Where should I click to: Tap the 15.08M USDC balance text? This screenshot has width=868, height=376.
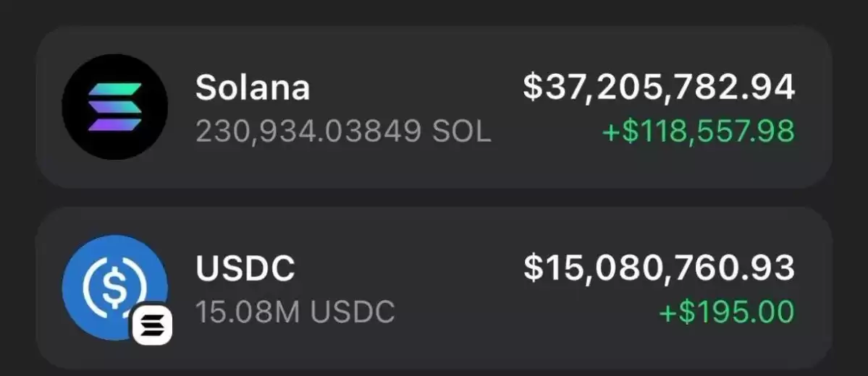coord(295,312)
